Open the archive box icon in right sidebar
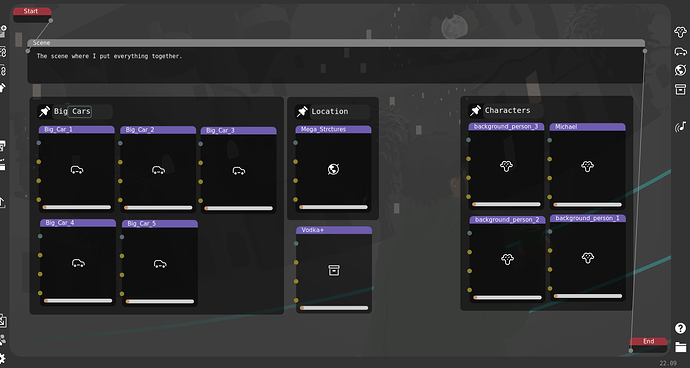 680,89
